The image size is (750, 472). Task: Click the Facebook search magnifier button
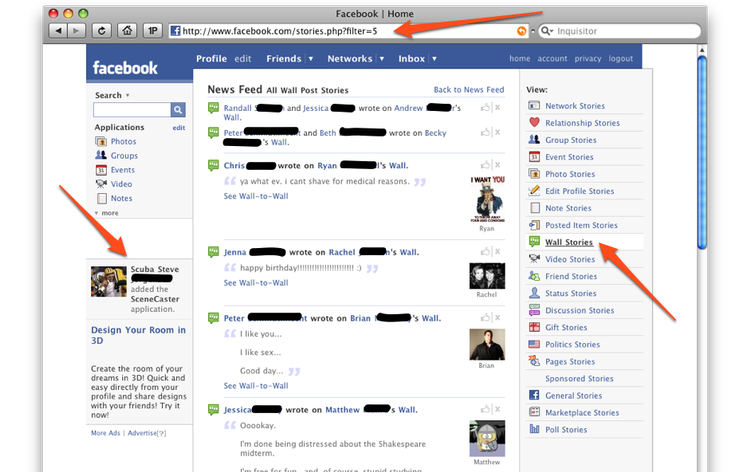pos(178,110)
